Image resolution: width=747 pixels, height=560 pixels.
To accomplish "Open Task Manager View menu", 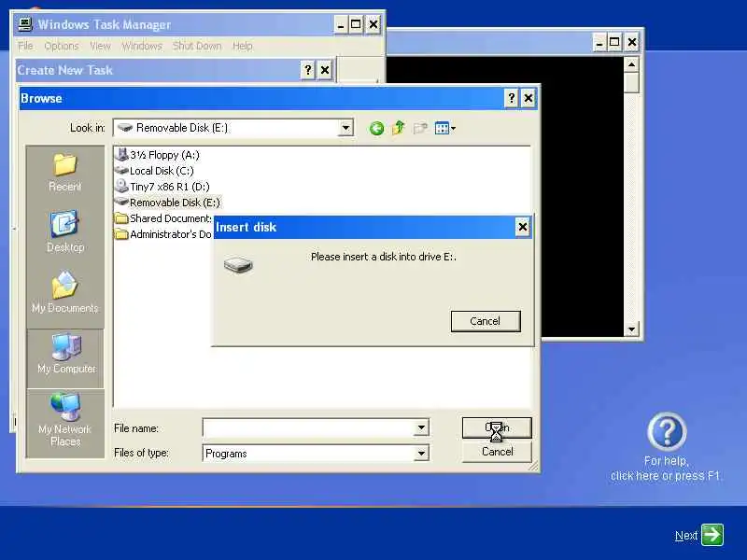I will point(100,46).
